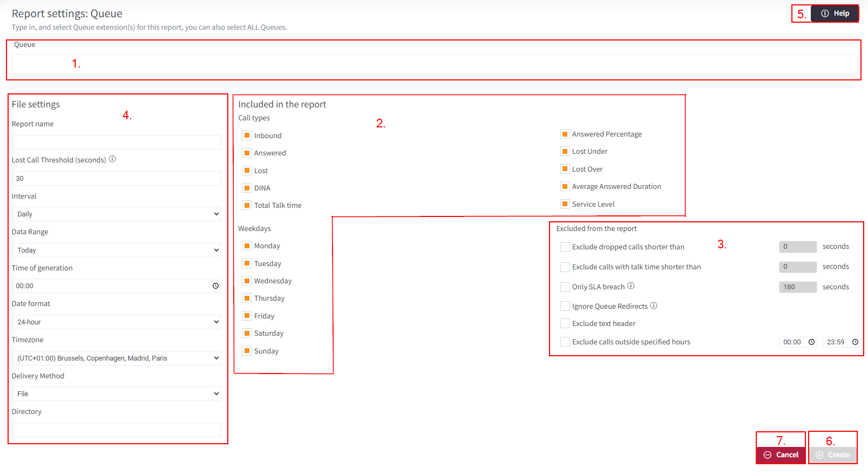Open the Data Range dropdown

(x=117, y=250)
